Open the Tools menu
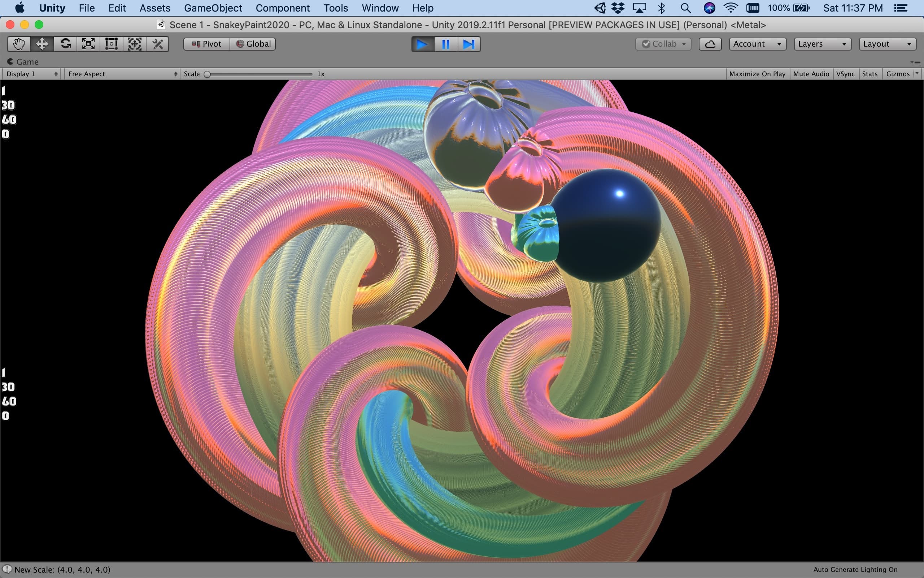 (x=336, y=8)
